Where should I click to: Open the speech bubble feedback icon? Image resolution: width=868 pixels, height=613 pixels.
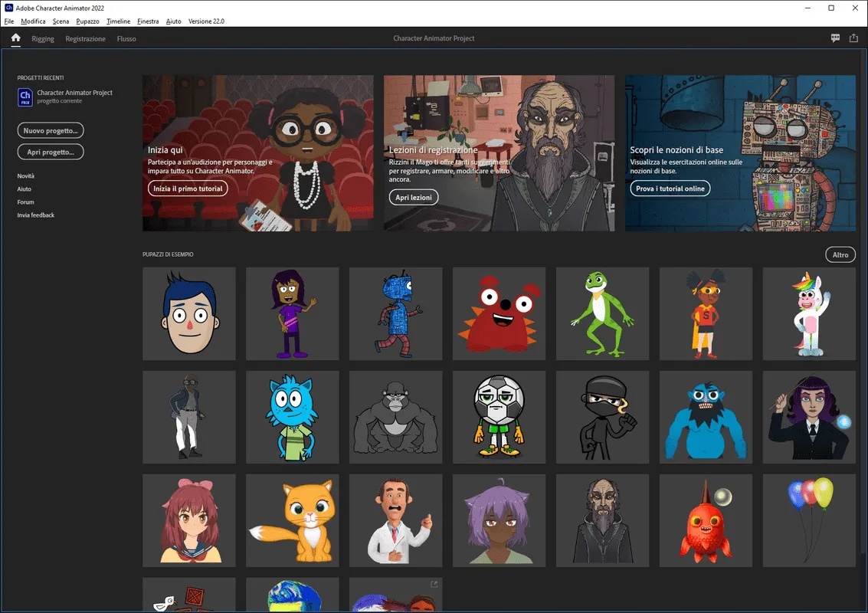coord(835,38)
